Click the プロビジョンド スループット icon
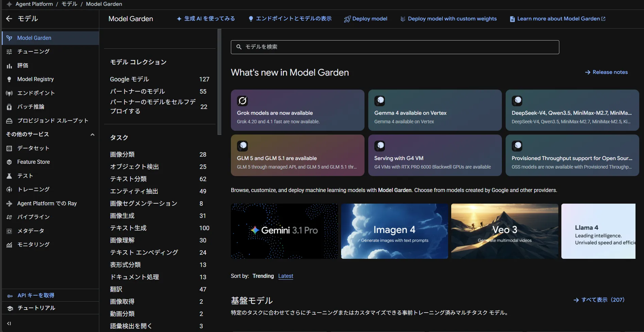The height and width of the screenshot is (332, 644). [x=9, y=121]
